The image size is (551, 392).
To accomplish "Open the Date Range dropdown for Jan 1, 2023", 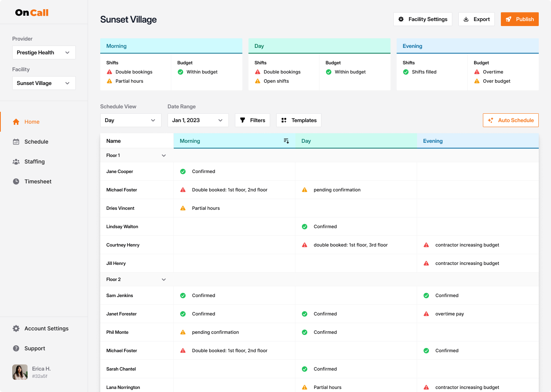I will pyautogui.click(x=198, y=120).
